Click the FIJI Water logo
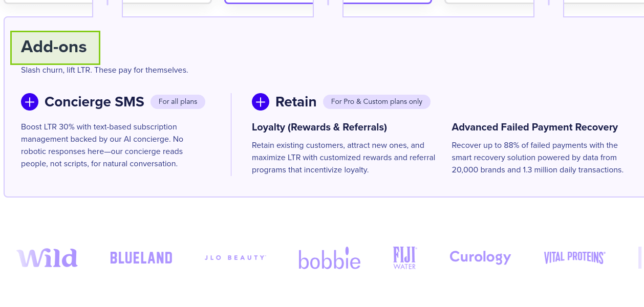The width and height of the screenshot is (644, 307). coord(404,258)
